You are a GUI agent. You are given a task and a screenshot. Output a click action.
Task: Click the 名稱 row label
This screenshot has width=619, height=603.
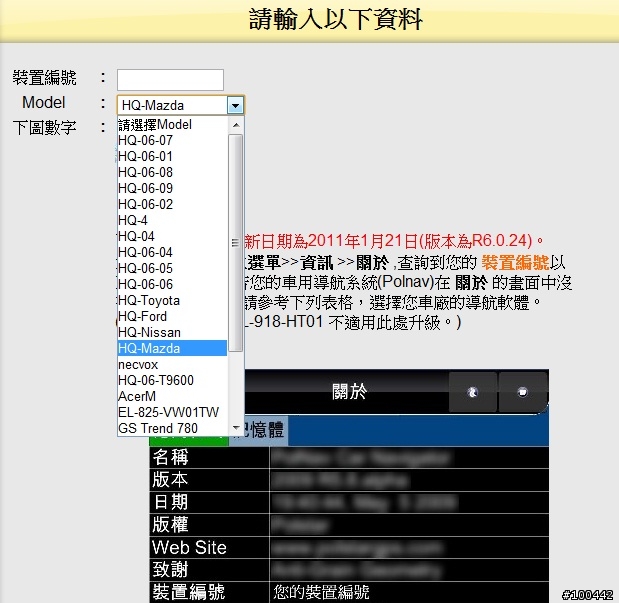[171, 457]
